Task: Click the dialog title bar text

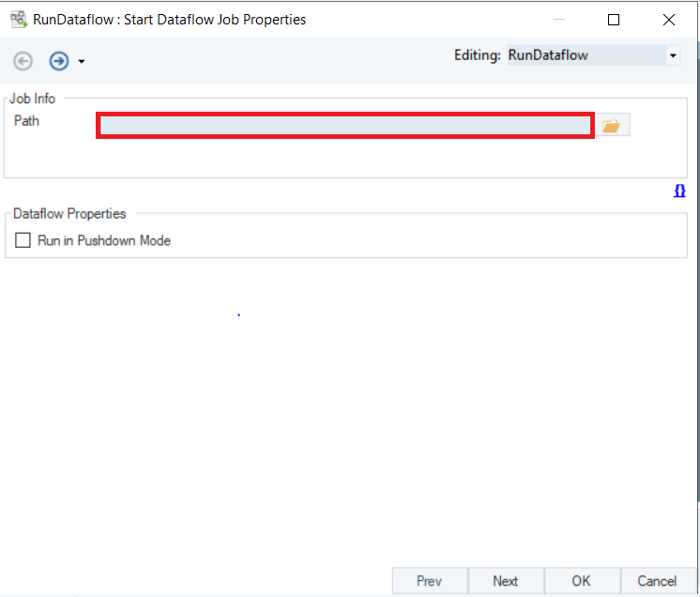Action: coord(169,19)
